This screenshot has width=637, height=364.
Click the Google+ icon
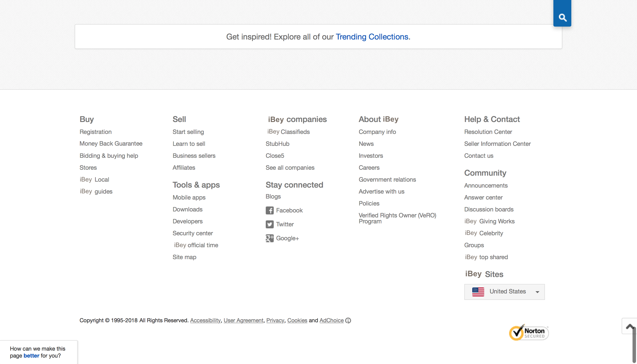pos(269,238)
